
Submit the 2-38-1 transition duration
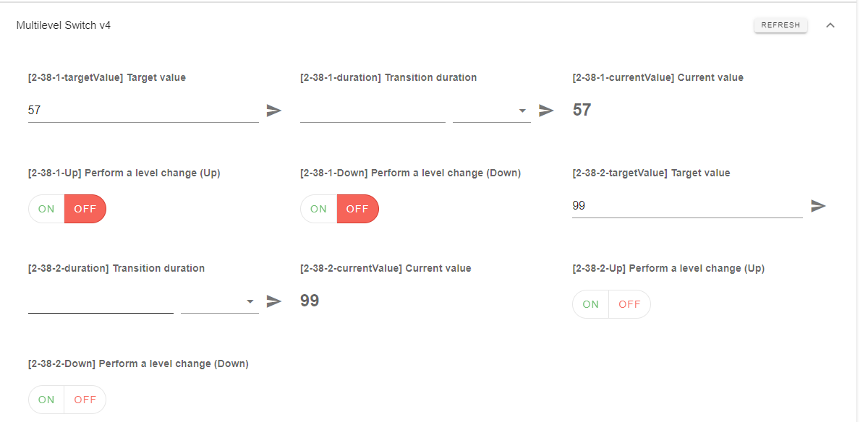coord(547,109)
